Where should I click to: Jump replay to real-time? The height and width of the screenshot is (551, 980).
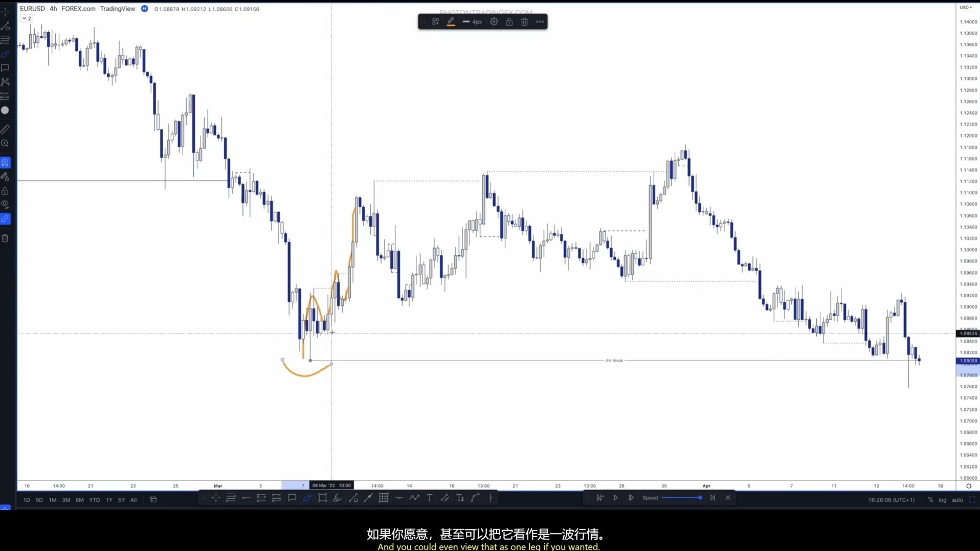(712, 498)
